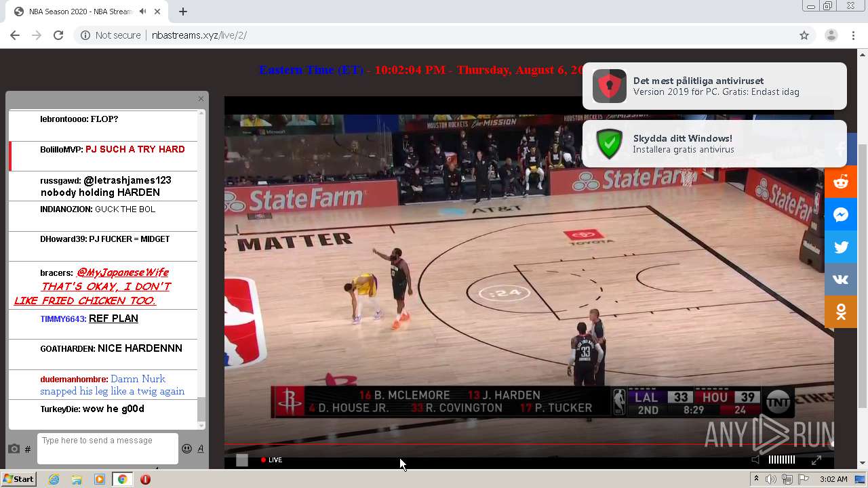Stop the video with the square button
This screenshot has width=868, height=488.
pos(242,460)
